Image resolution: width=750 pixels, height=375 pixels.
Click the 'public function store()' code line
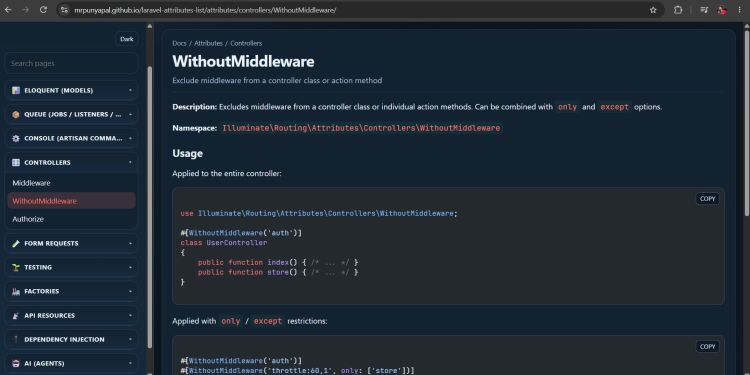[x=278, y=272]
